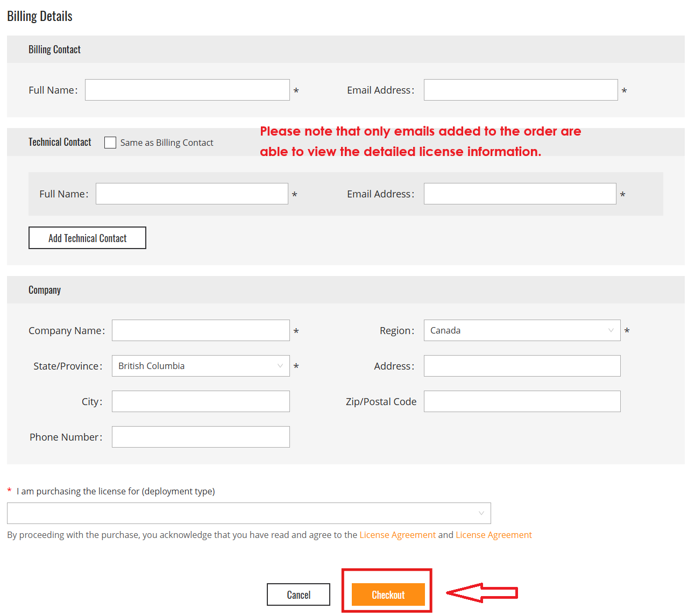The image size is (688, 616).
Task: Click the Cancel button
Action: 299,594
